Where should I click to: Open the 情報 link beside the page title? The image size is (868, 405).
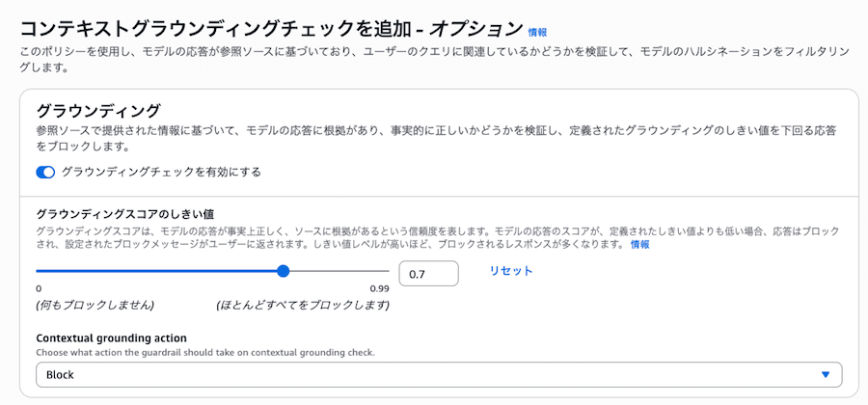coord(537,32)
